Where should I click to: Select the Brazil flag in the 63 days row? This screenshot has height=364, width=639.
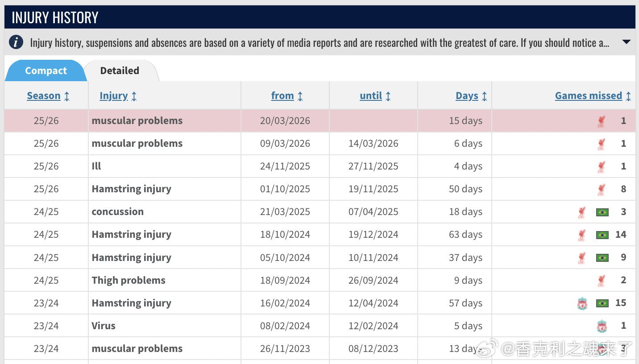point(602,235)
